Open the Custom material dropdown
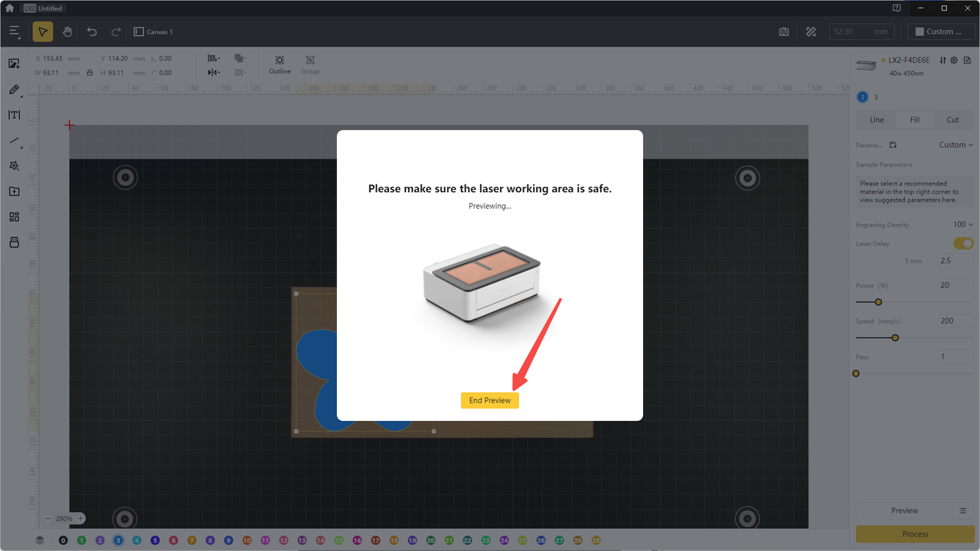 click(941, 32)
